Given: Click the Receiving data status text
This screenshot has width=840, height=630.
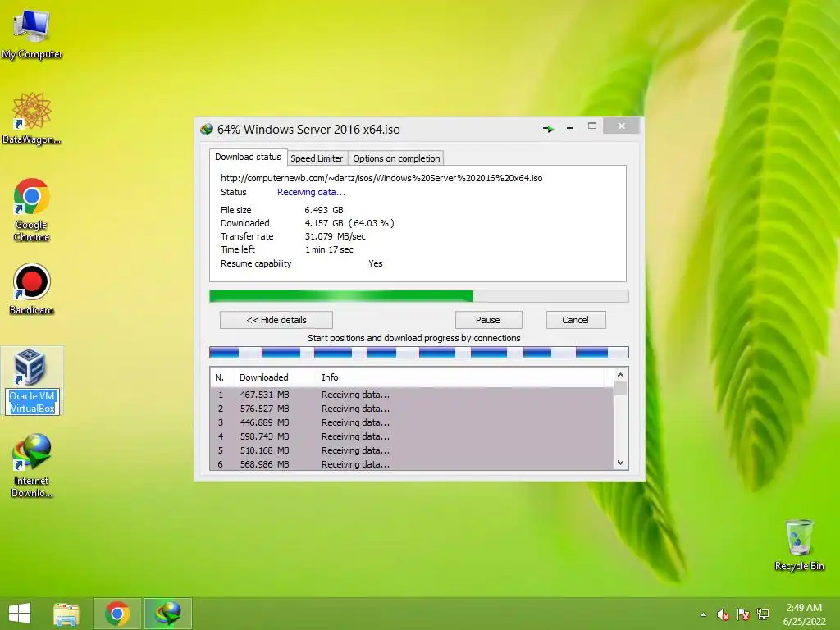Looking at the screenshot, I should 311,192.
